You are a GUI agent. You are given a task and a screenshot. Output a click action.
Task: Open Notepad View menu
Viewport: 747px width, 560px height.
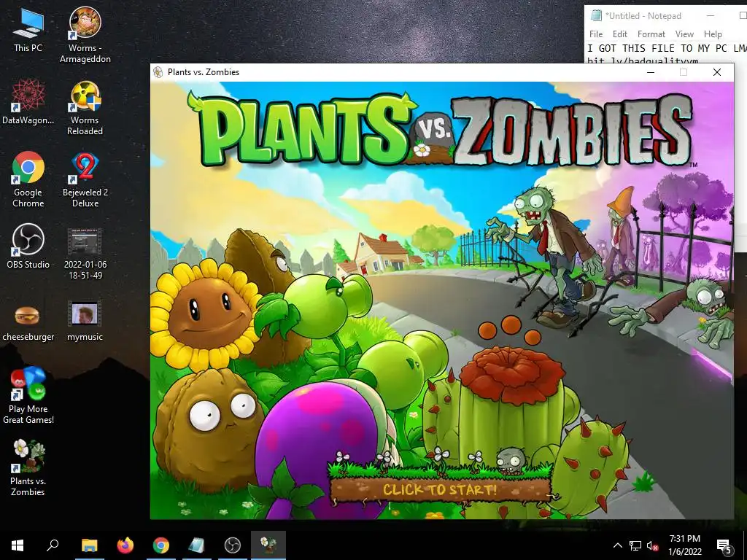tap(684, 34)
